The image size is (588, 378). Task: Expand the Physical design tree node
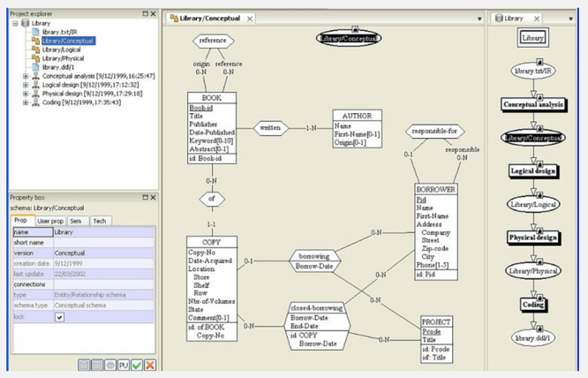(26, 94)
